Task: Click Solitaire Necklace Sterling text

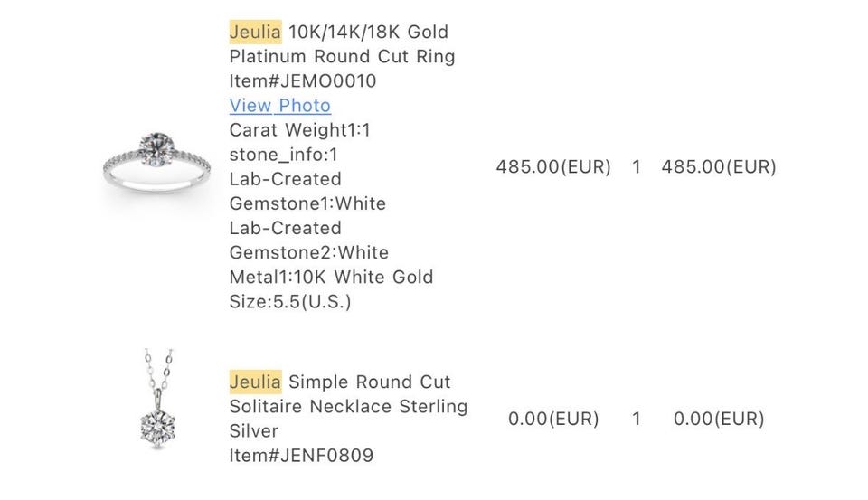Action: pyautogui.click(x=348, y=407)
